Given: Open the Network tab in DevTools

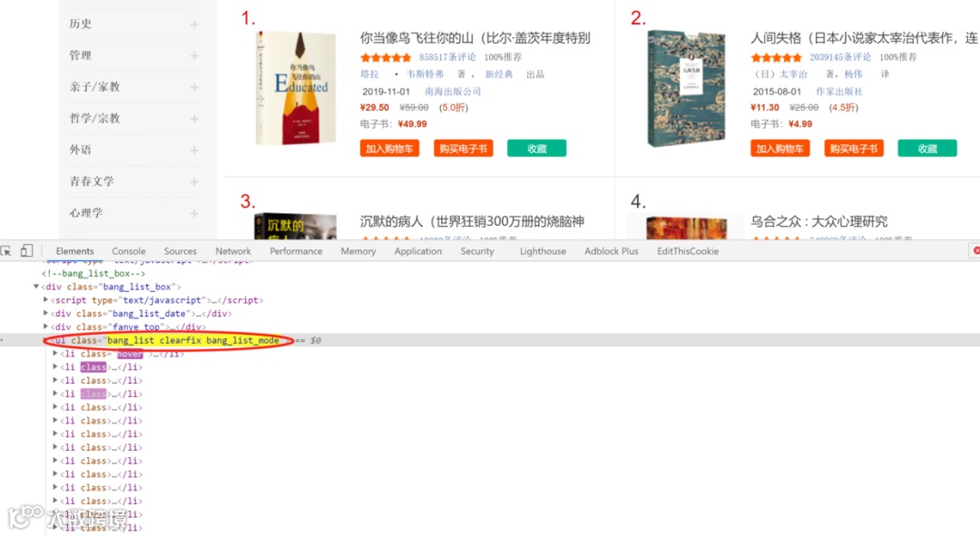Looking at the screenshot, I should 233,251.
